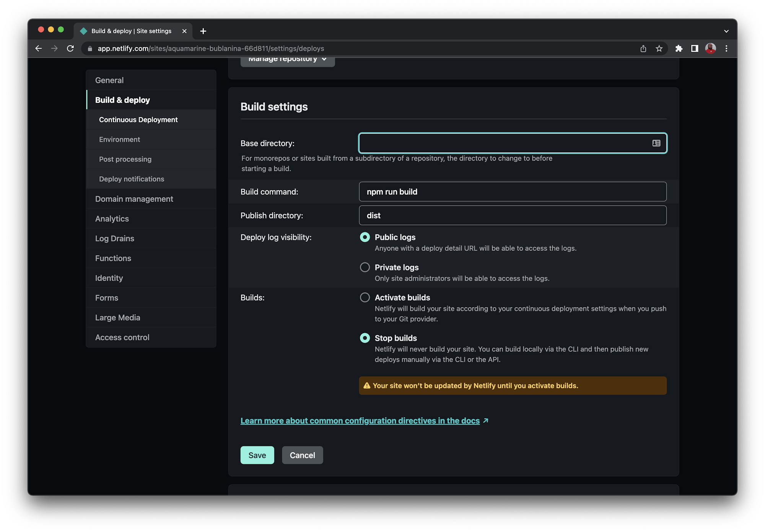Bookmark the page with the star icon
This screenshot has width=765, height=532.
pyautogui.click(x=659, y=49)
